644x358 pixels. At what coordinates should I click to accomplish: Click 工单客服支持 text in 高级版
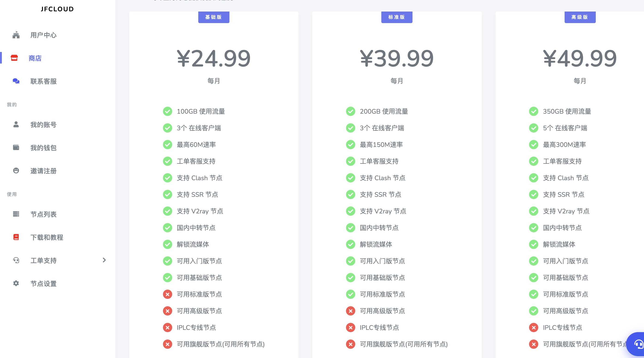(x=562, y=161)
